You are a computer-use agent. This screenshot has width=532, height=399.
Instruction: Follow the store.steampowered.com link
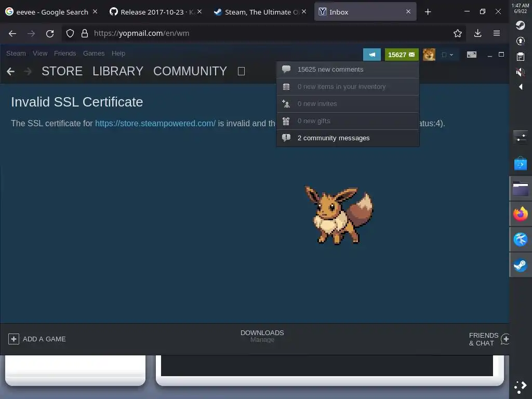[155, 124]
